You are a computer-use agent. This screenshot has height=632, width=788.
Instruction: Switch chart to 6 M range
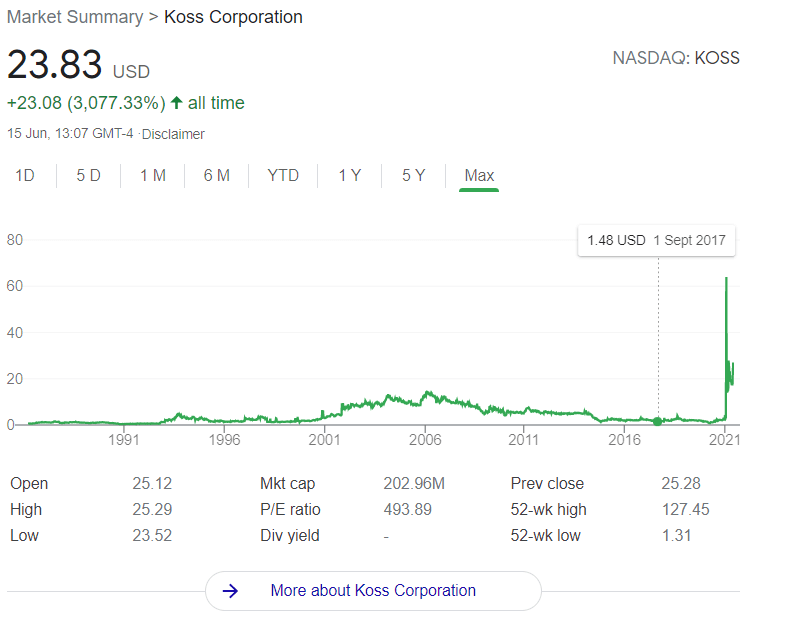[x=217, y=175]
